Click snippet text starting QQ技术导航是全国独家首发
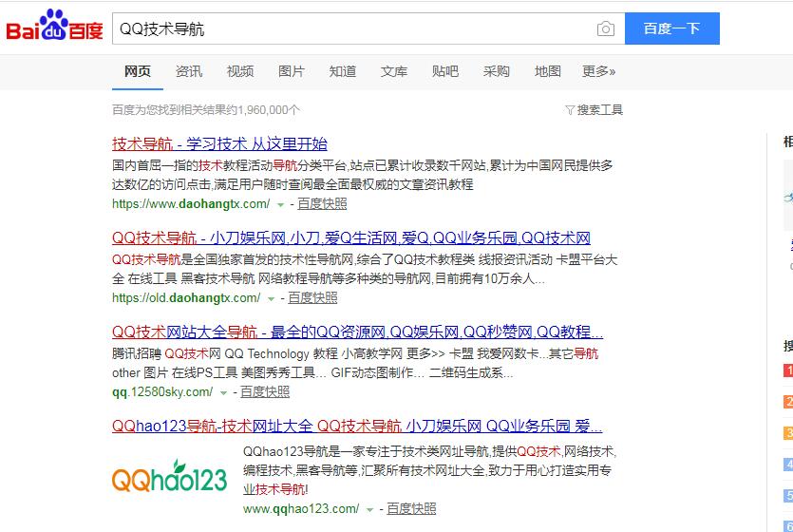The width and height of the screenshot is (793, 532). [x=365, y=270]
